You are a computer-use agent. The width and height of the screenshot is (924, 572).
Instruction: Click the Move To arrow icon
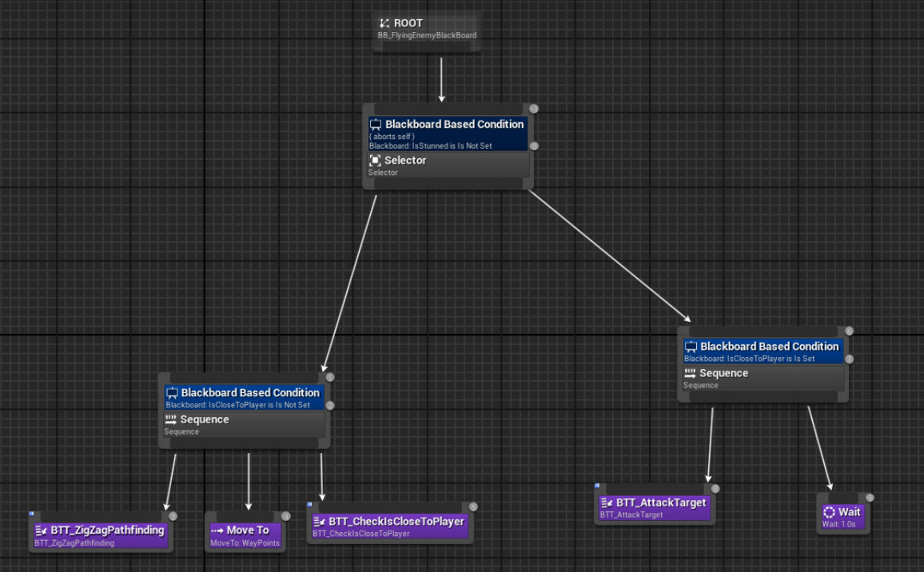coord(217,530)
